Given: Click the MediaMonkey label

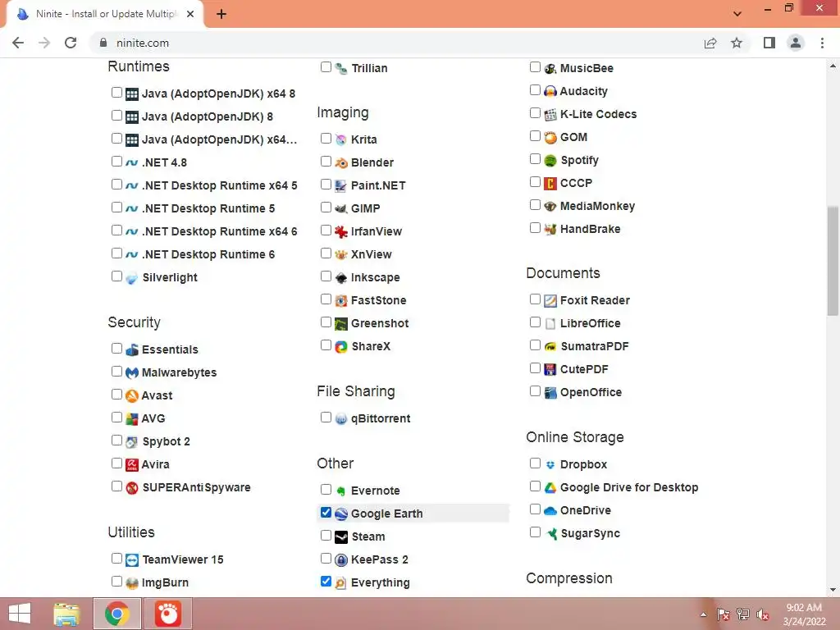Looking at the screenshot, I should [597, 206].
